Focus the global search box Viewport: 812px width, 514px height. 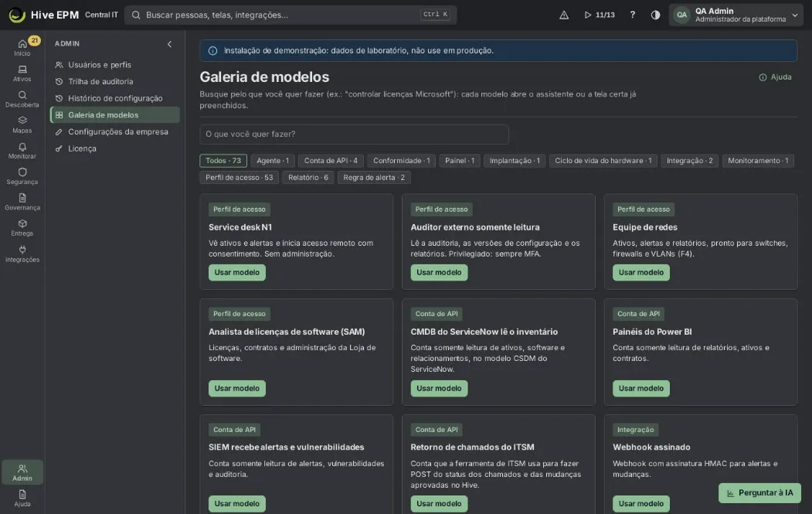tap(290, 15)
